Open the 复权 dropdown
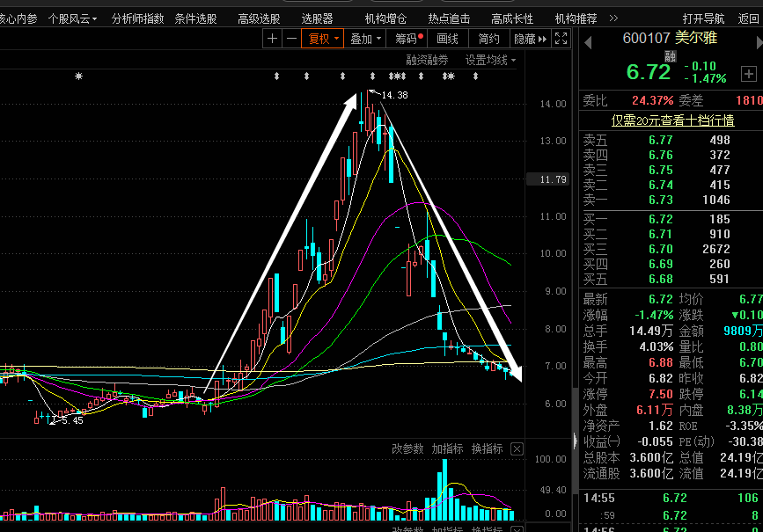Viewport: 763px width, 532px height. coord(323,39)
